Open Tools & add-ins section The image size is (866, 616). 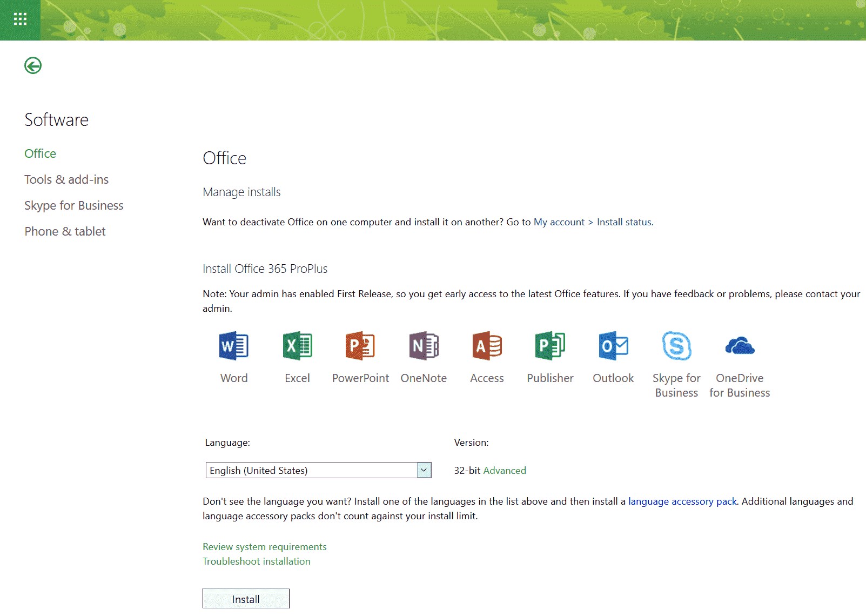66,179
